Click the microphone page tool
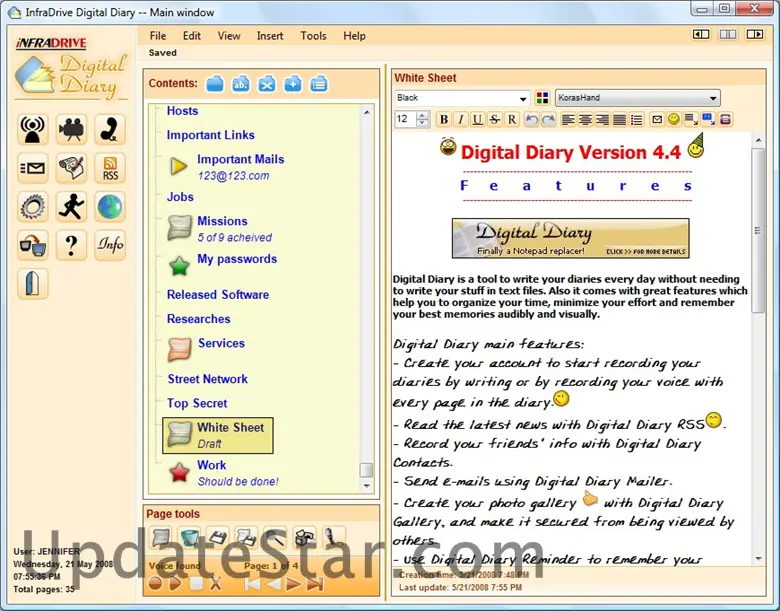The image size is (780, 611). [x=332, y=537]
